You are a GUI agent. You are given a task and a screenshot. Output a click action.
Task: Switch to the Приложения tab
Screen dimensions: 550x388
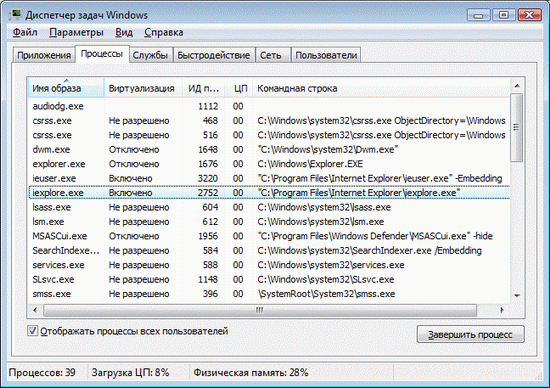pyautogui.click(x=44, y=55)
